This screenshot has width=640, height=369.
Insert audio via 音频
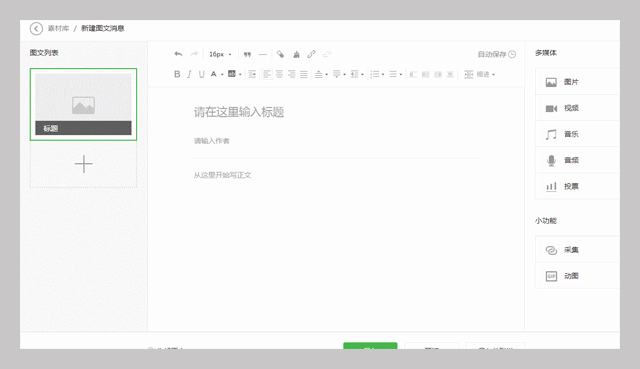pyautogui.click(x=577, y=160)
